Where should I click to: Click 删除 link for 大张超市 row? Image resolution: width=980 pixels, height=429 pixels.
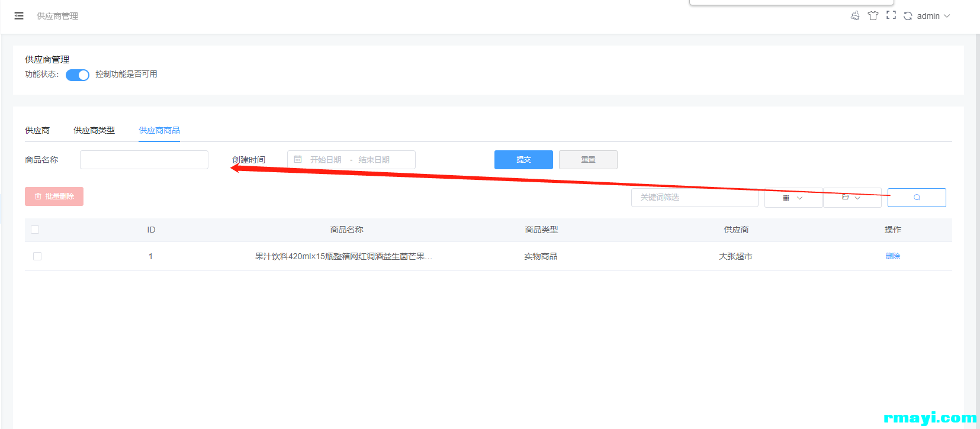point(893,256)
